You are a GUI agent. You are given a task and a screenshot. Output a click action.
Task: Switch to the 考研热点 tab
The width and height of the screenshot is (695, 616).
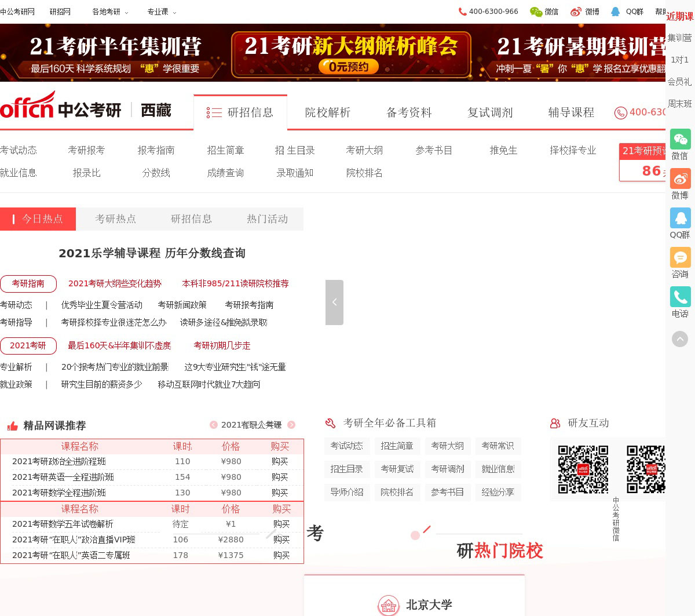(x=115, y=219)
